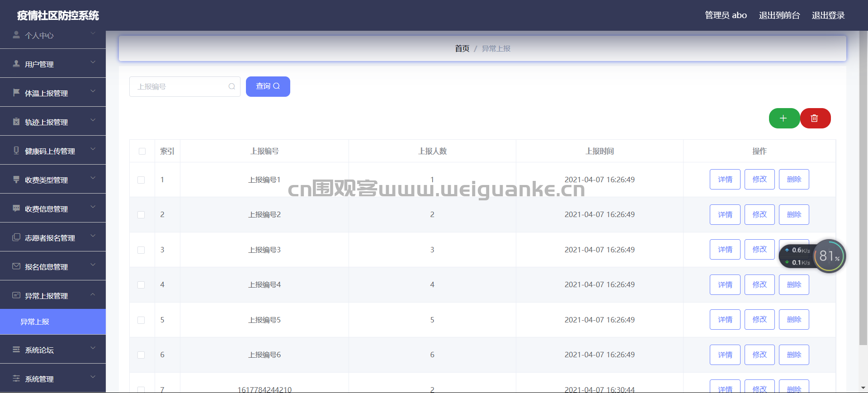
Task: Tick the checkbox for row 上报编号4
Action: 141,285
